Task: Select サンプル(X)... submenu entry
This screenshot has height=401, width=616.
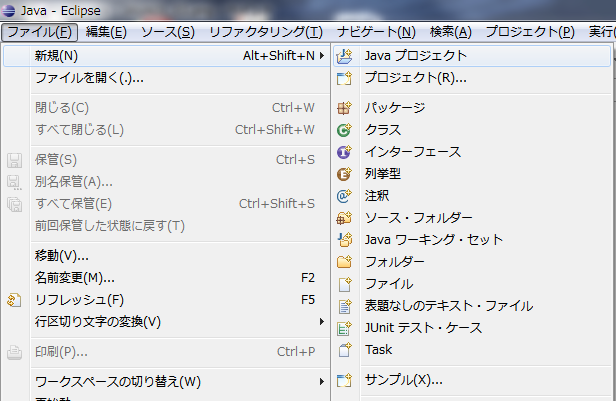Action: tap(473, 380)
